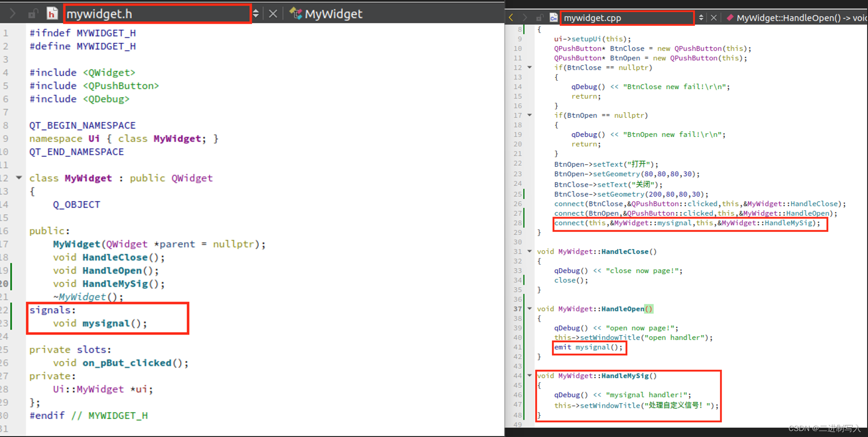Click QT_BEGIN_NAMESPACE in the header
The width and height of the screenshot is (868, 437).
pos(83,126)
